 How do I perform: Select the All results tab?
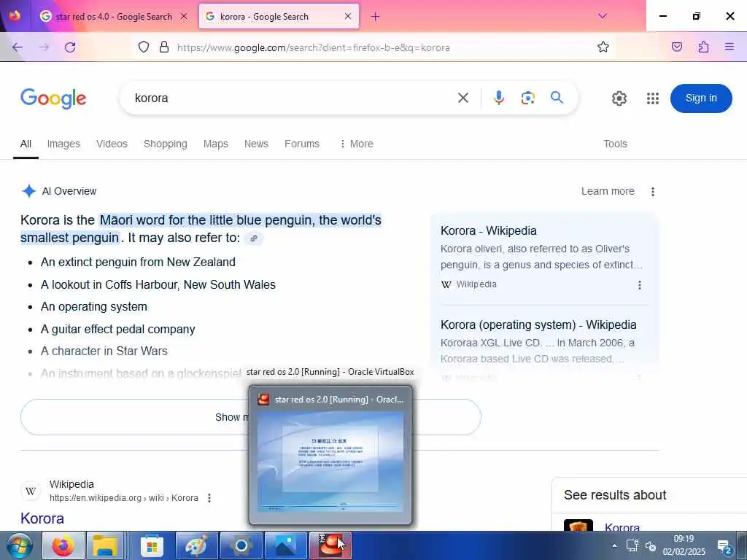pos(26,144)
